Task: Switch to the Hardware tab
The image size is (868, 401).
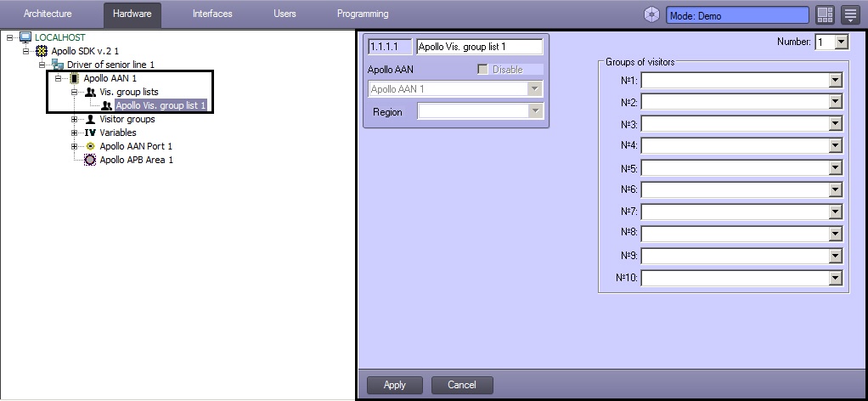Action: [132, 14]
